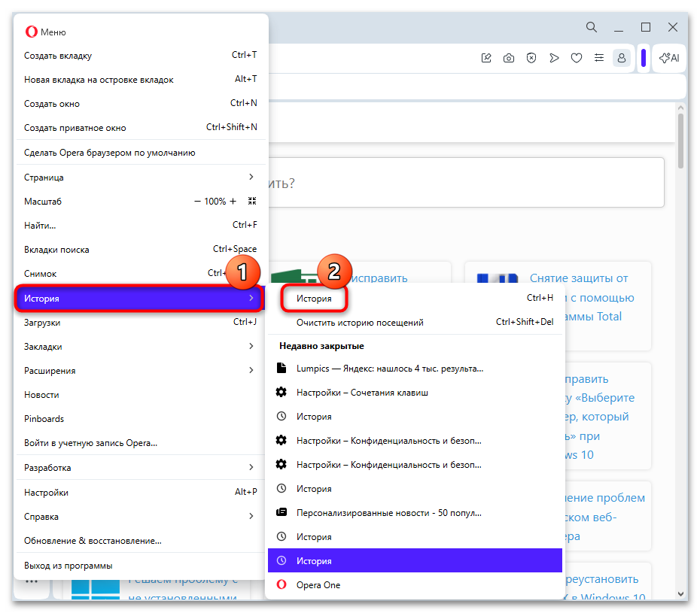Open Создать приватное окно

[141, 128]
